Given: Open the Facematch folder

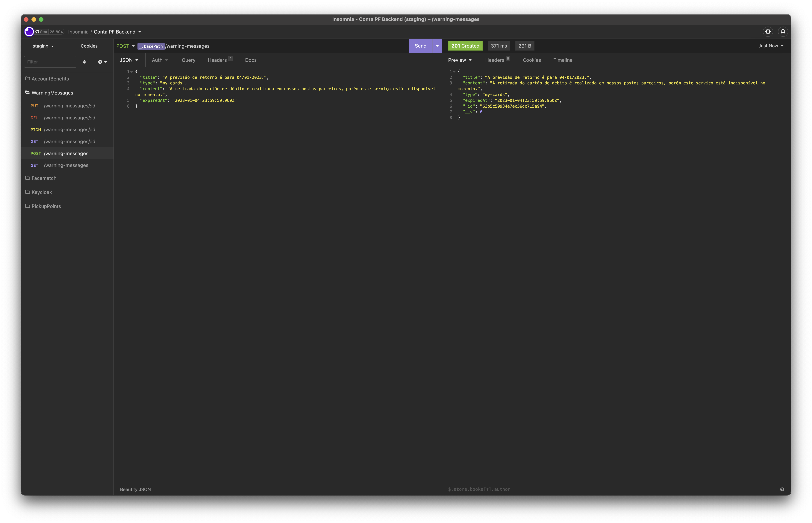Looking at the screenshot, I should pos(67,178).
